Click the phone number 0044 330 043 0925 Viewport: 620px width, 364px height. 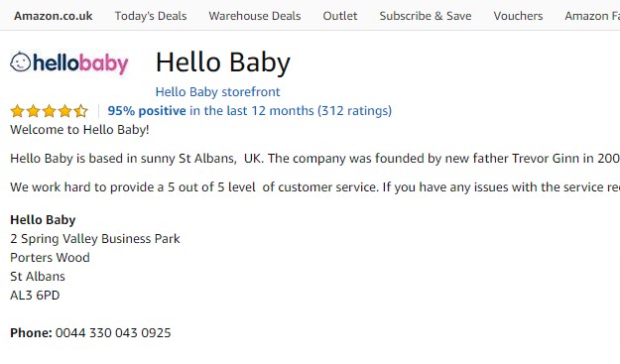[x=113, y=333]
